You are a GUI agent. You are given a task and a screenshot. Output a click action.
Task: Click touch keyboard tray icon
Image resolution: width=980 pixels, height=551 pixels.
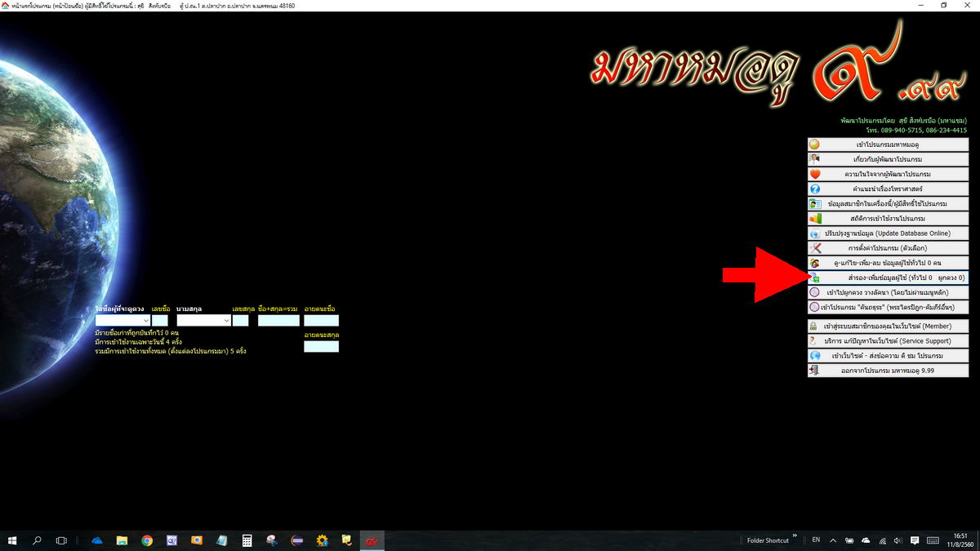coord(933,540)
